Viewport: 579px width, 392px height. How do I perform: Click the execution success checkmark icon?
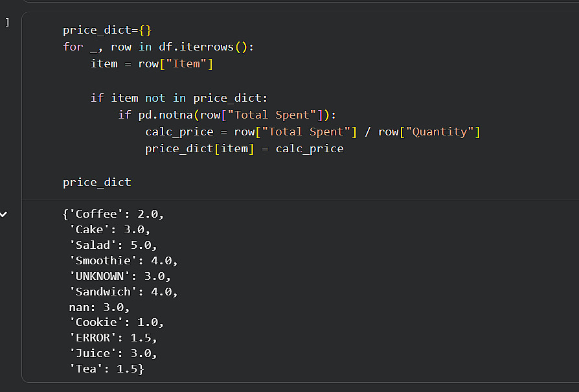pos(3,214)
